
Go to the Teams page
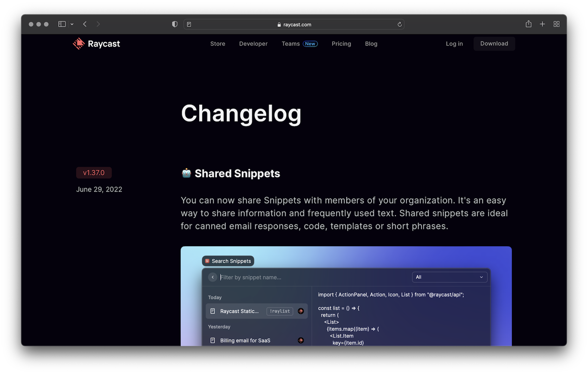[290, 44]
